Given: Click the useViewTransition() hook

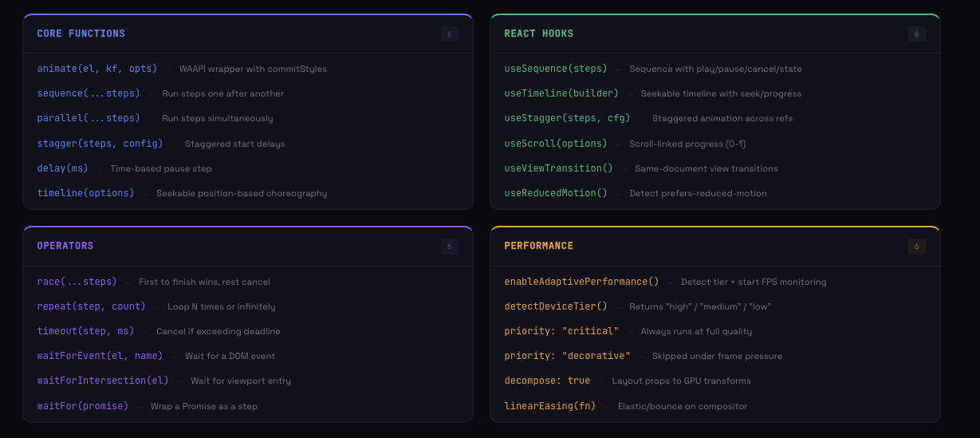Looking at the screenshot, I should (558, 168).
